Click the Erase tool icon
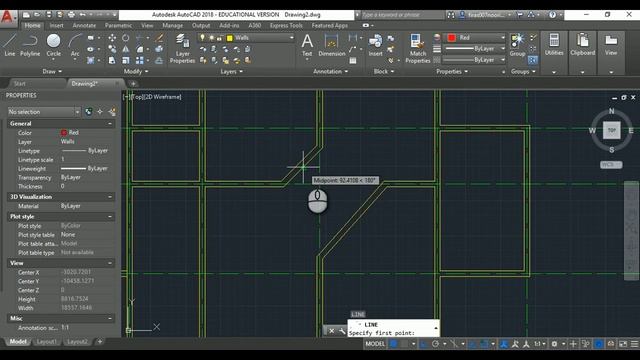This screenshot has width=640, height=360. 159,38
